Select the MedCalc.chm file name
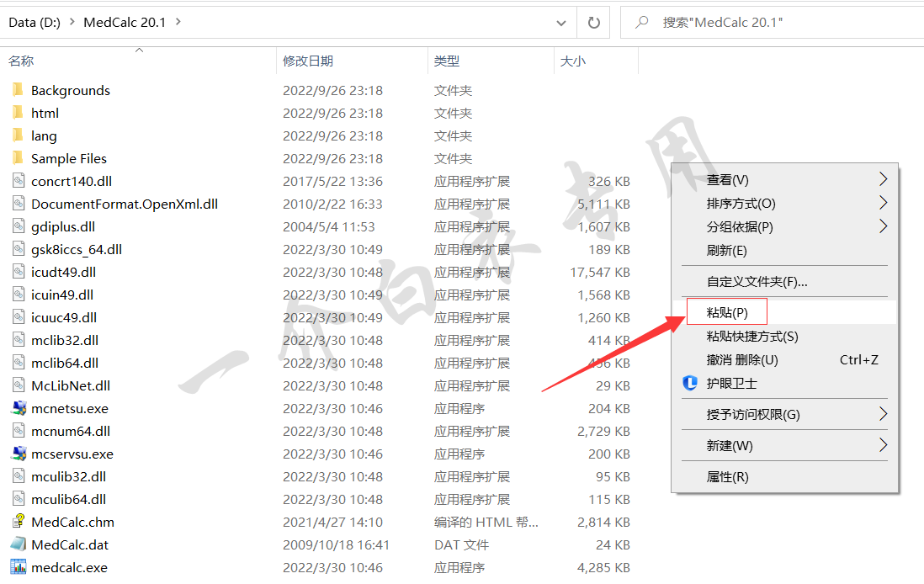 click(72, 522)
